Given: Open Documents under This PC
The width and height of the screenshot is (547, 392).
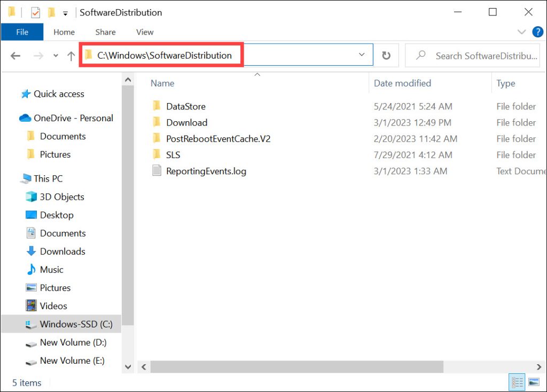Looking at the screenshot, I should click(x=63, y=233).
